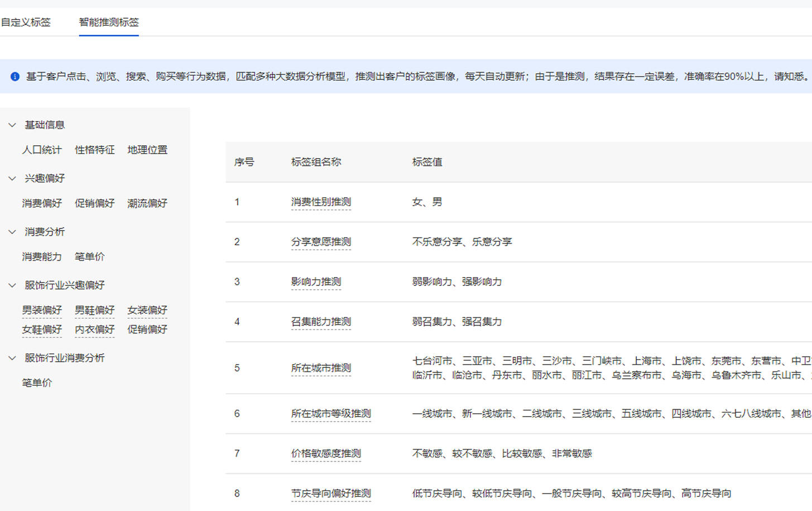Select 消费能力 under 消费分析
This screenshot has width=812, height=511.
click(41, 256)
